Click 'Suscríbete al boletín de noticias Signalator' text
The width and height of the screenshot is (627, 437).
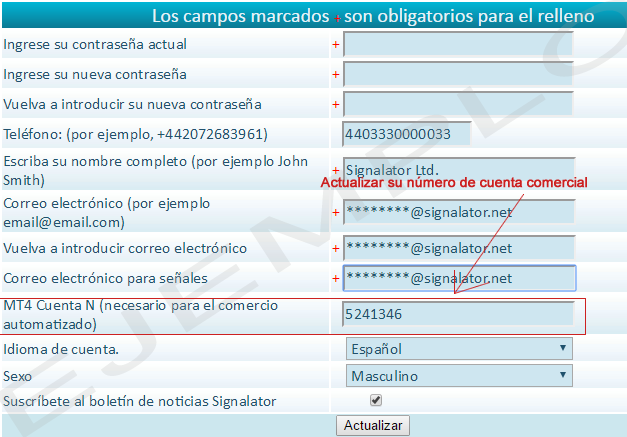coord(140,401)
